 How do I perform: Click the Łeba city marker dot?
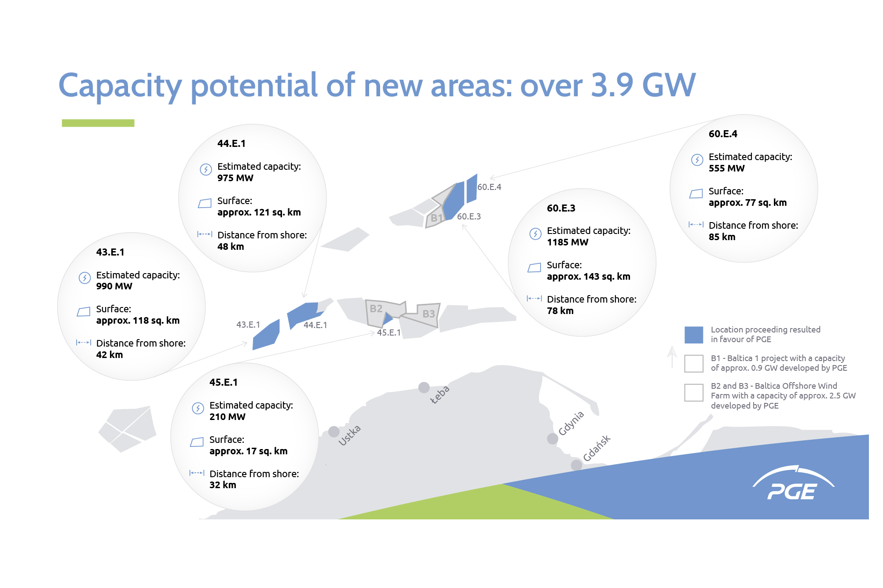click(424, 387)
